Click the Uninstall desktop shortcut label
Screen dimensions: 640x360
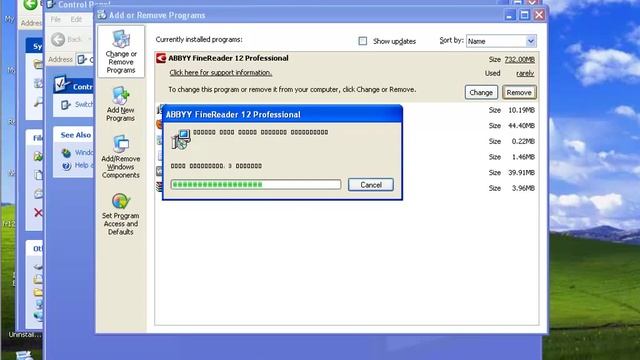[x=25, y=334]
